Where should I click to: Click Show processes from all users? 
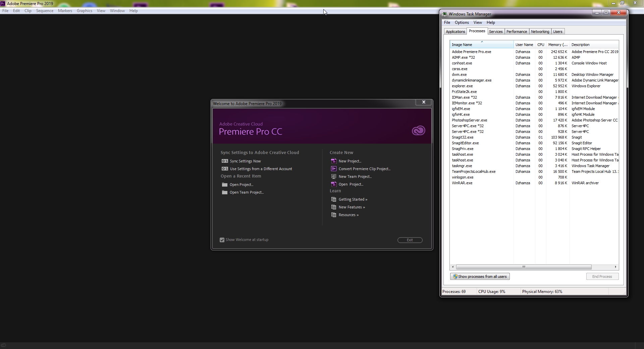tap(480, 277)
